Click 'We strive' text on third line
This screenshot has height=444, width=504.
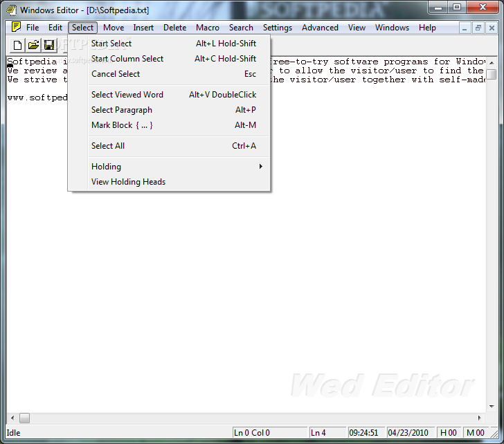click(32, 80)
